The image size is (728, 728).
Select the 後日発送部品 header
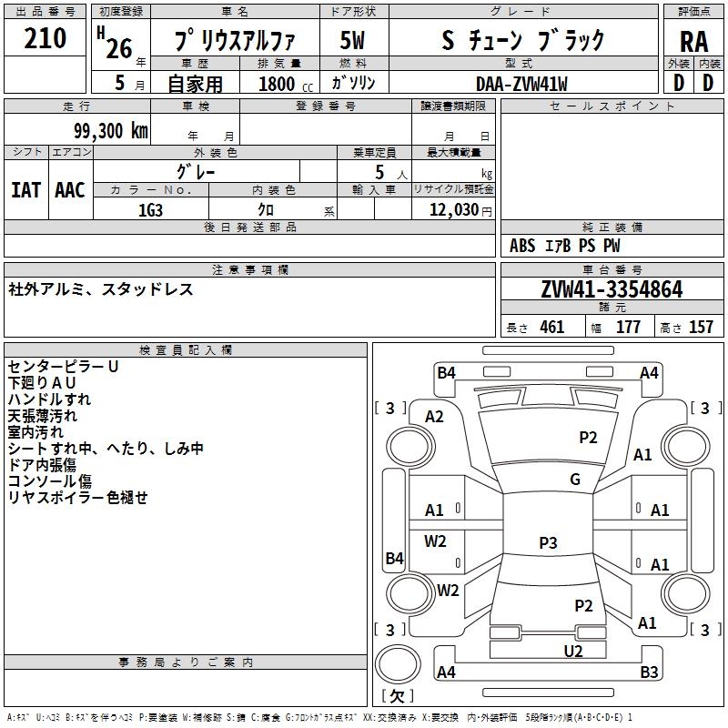click(250, 227)
